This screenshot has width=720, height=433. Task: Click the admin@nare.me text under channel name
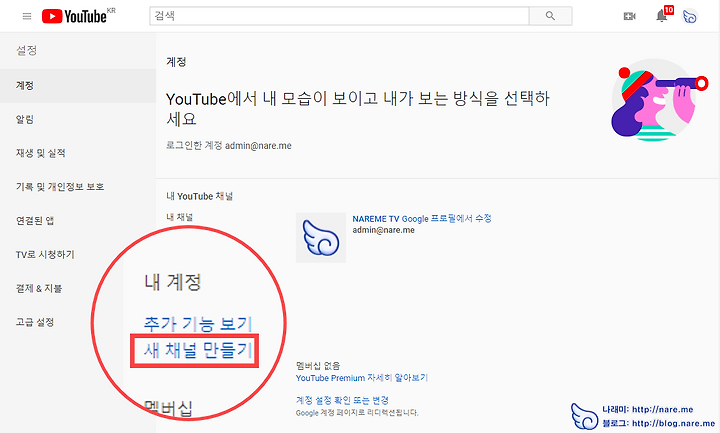click(383, 230)
